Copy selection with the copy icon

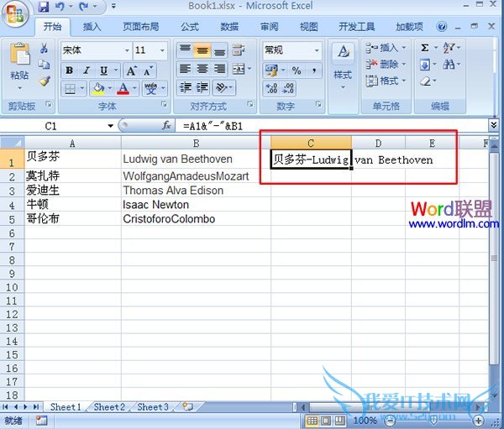point(44,65)
